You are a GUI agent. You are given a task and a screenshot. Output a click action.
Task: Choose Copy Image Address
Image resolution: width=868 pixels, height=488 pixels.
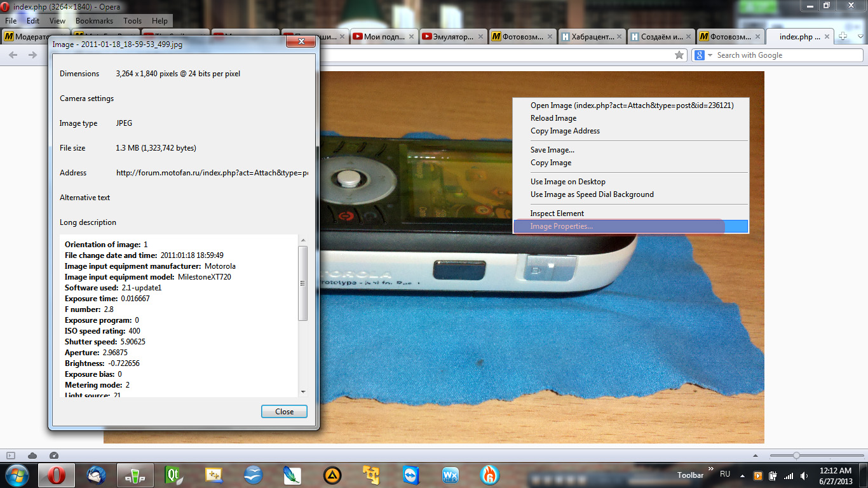tap(631, 131)
